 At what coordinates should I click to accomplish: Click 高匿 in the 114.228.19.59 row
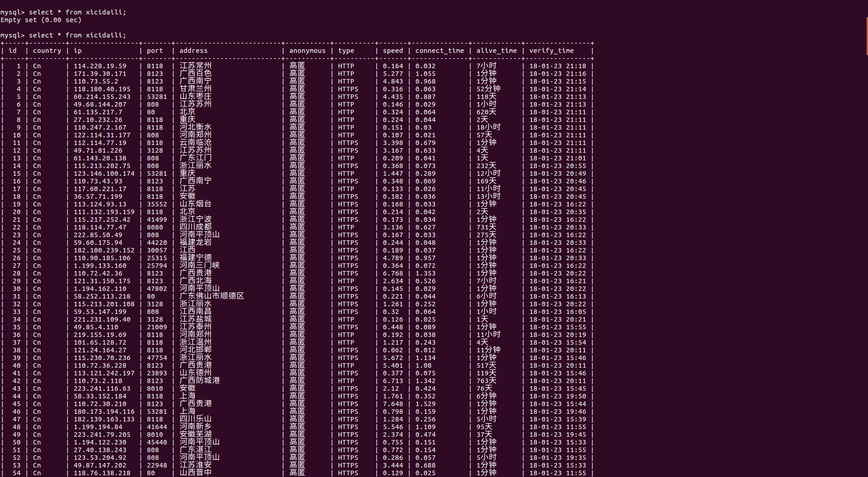(297, 66)
